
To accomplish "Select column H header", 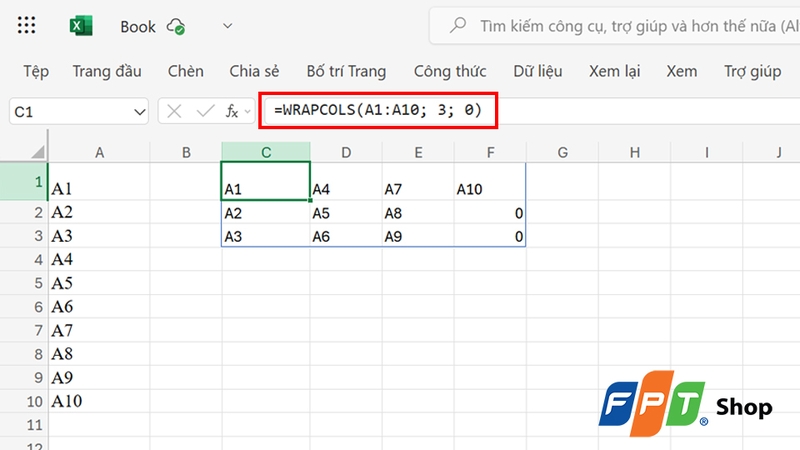I will (x=635, y=153).
